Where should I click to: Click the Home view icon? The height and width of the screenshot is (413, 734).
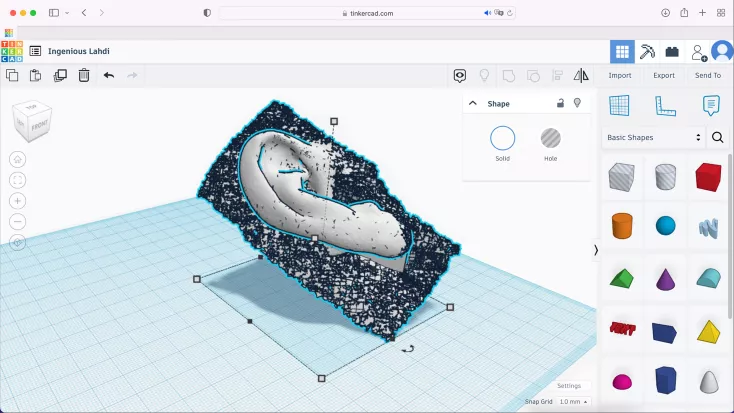pos(18,159)
